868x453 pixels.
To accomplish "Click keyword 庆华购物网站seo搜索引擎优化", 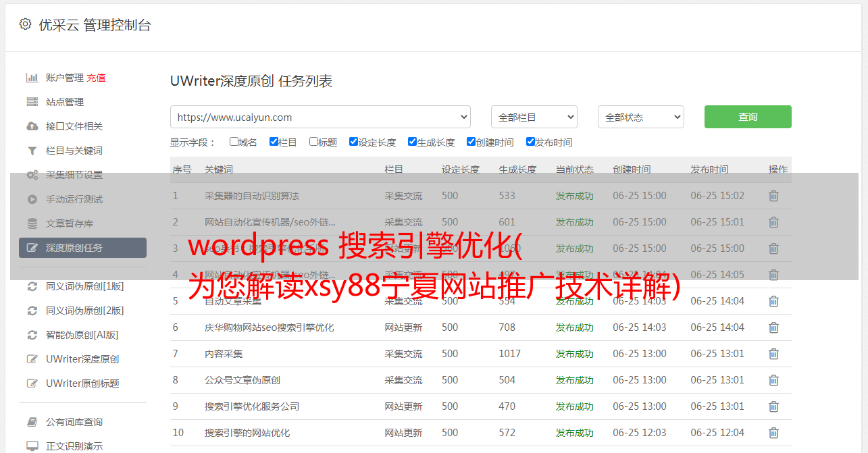I will [270, 327].
